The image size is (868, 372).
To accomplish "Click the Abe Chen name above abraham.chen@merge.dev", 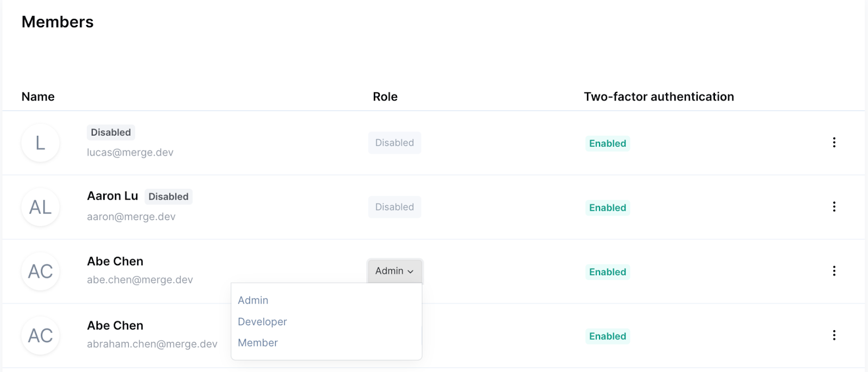I will tap(115, 325).
